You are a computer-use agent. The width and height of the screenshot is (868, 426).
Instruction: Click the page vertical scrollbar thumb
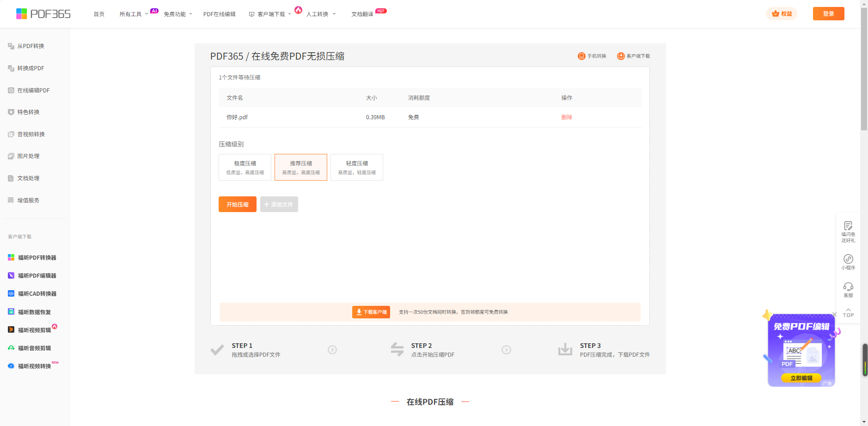[864, 69]
